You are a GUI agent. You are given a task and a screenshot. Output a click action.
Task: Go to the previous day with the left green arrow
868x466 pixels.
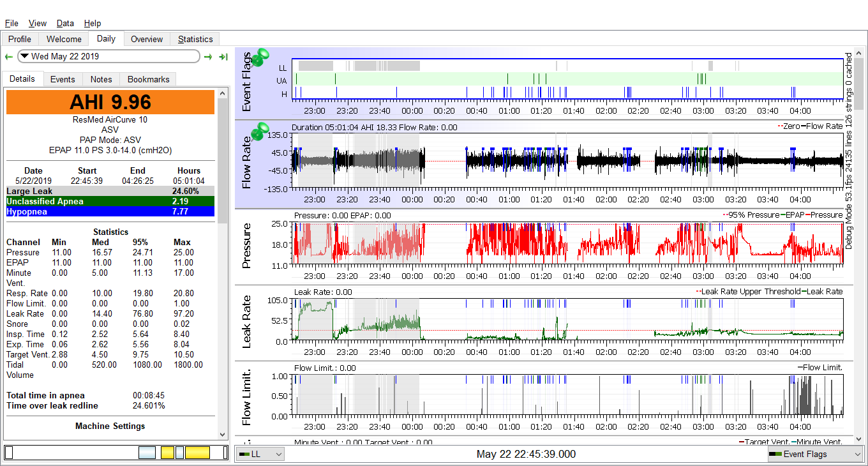tap(9, 57)
